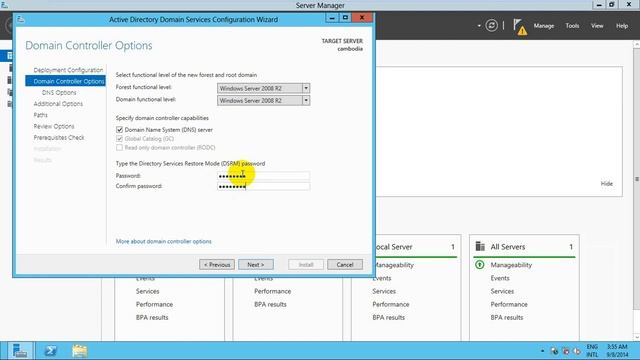Click the All Servers tile icon
The height and width of the screenshot is (360, 640).
(x=480, y=247)
